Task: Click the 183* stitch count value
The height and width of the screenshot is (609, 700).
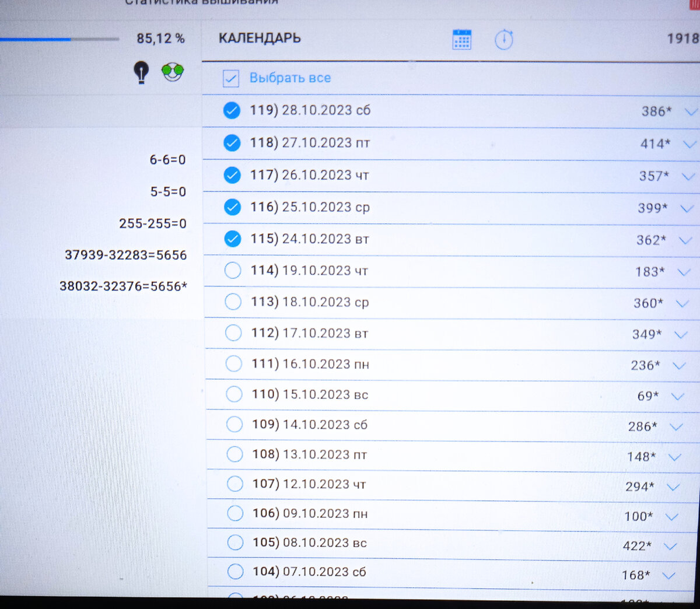Action: point(650,271)
